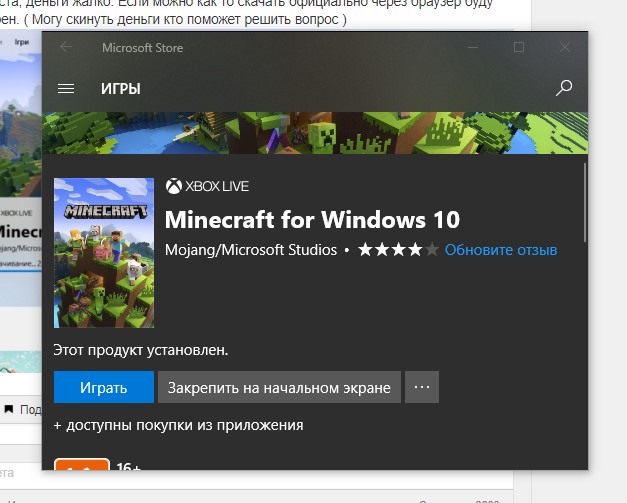The height and width of the screenshot is (503, 627).
Task: Open the Обновите отзыв link
Action: tap(501, 250)
